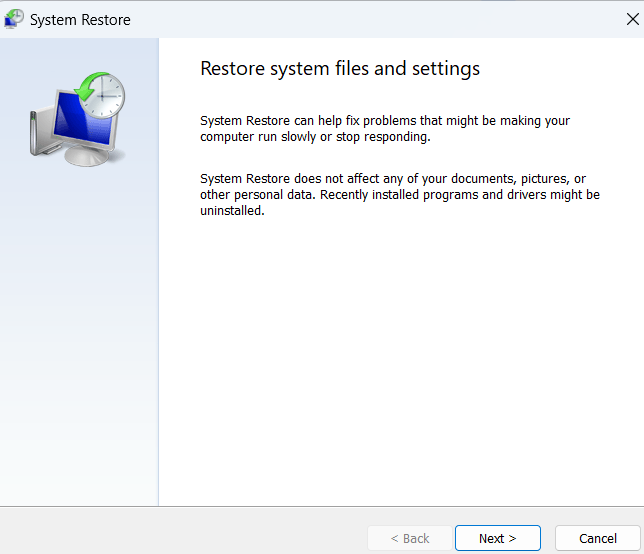Click the computer with clock illustration
644x554 pixels.
point(78,119)
